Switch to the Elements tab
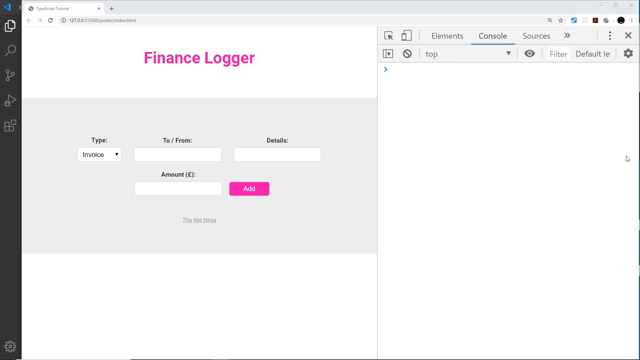 [447, 36]
